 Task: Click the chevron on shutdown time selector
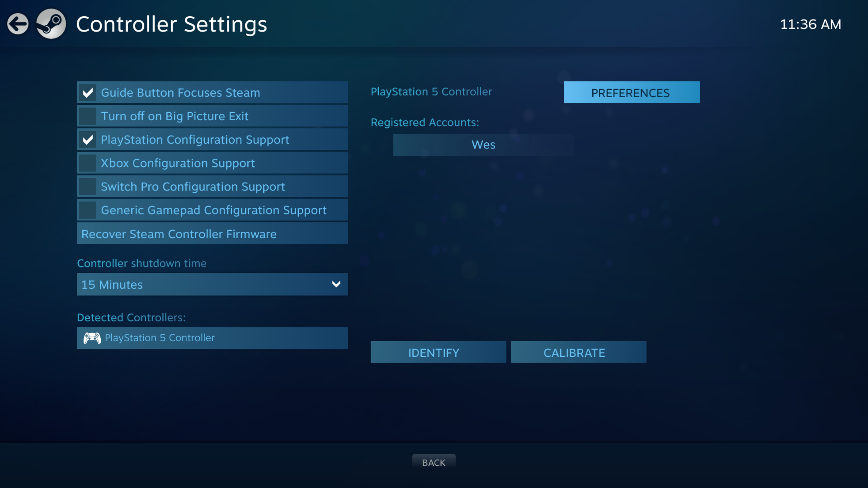point(336,285)
